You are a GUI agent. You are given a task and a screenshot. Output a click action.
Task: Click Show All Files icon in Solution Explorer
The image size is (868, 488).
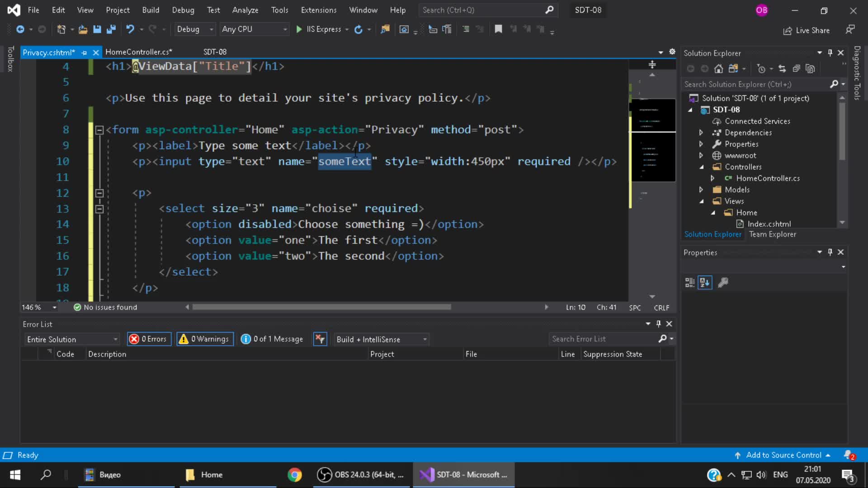tap(811, 69)
